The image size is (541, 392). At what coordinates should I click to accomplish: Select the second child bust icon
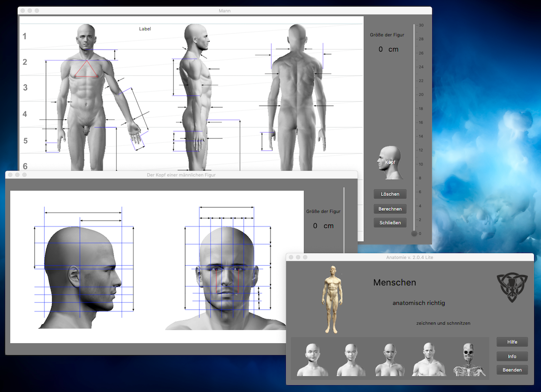pos(351,360)
